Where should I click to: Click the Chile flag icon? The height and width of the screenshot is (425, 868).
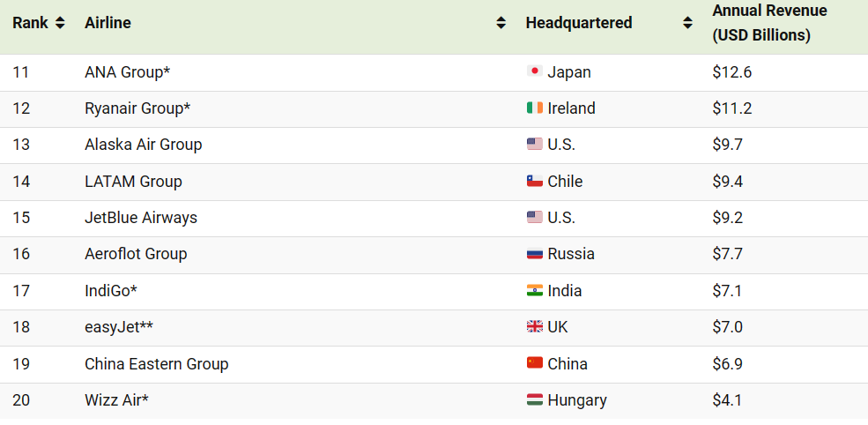click(535, 181)
